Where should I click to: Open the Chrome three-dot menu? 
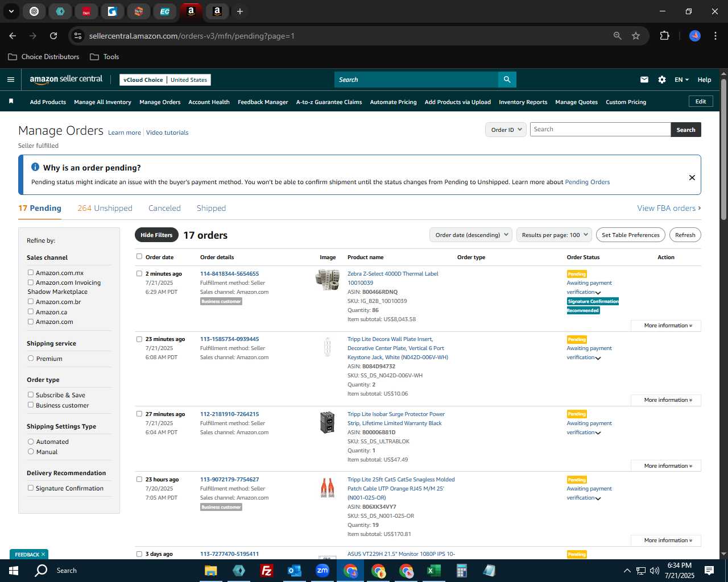[x=714, y=36]
